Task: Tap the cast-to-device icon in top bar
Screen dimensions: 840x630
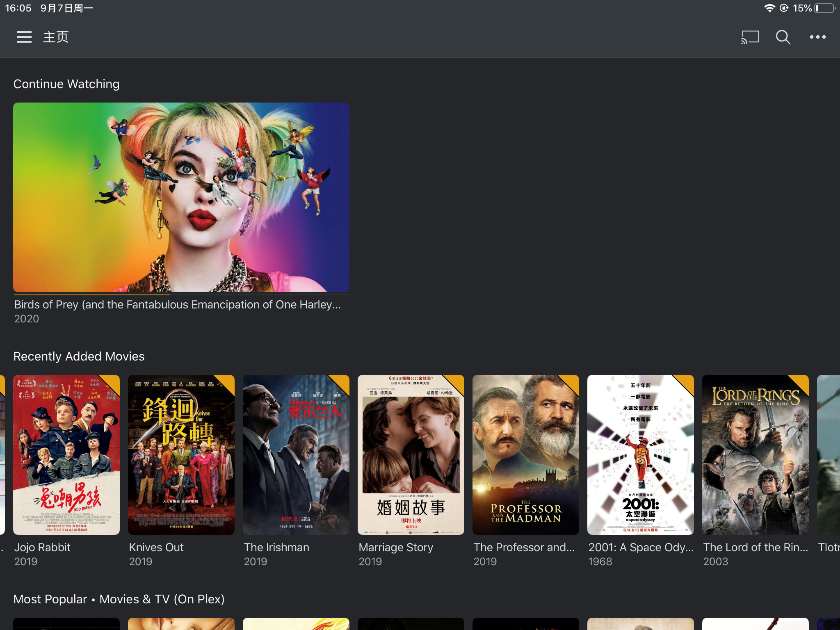Action: (x=749, y=37)
